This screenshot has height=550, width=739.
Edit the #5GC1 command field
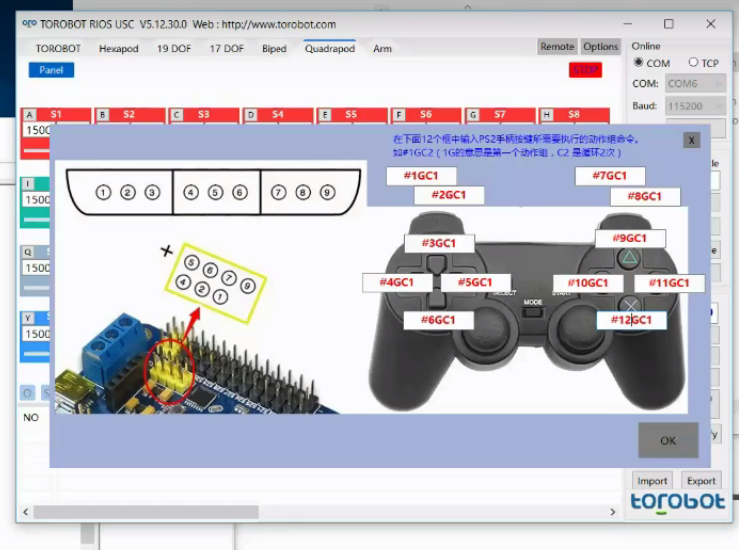click(476, 282)
